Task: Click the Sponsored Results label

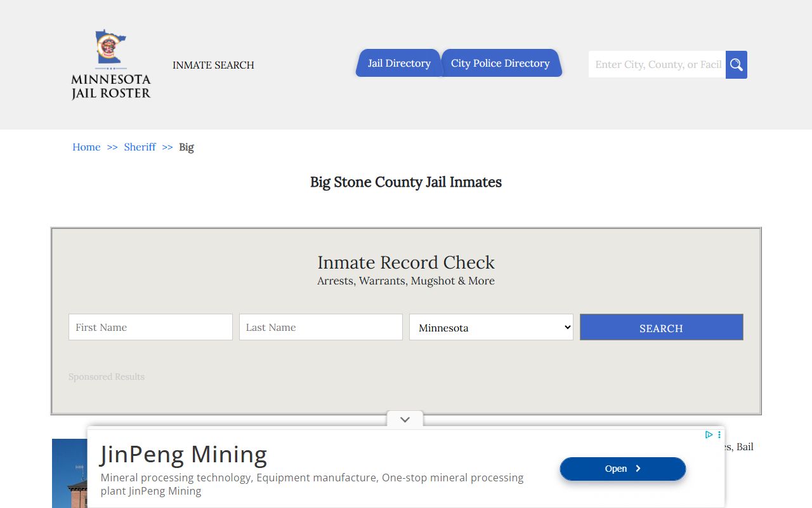Action: 107,377
